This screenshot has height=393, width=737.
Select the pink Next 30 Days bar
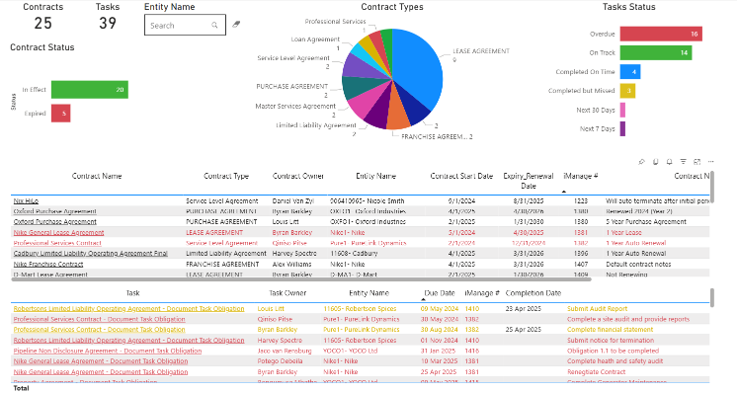point(623,110)
